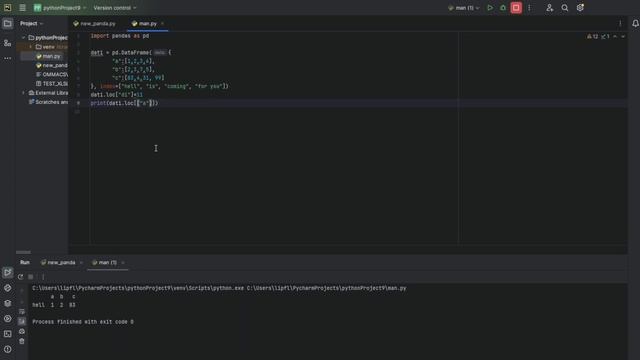Open the Notifications bell icon

tap(635, 24)
